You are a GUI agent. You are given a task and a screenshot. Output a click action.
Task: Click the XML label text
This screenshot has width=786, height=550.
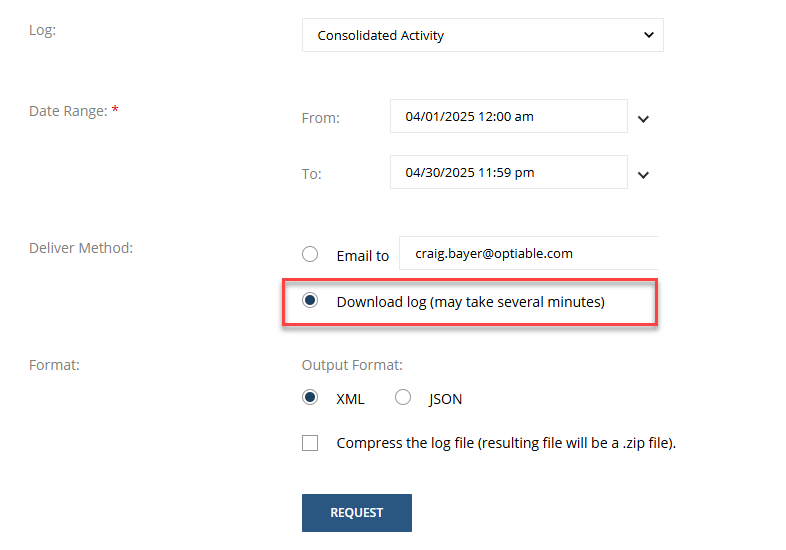[x=350, y=399]
